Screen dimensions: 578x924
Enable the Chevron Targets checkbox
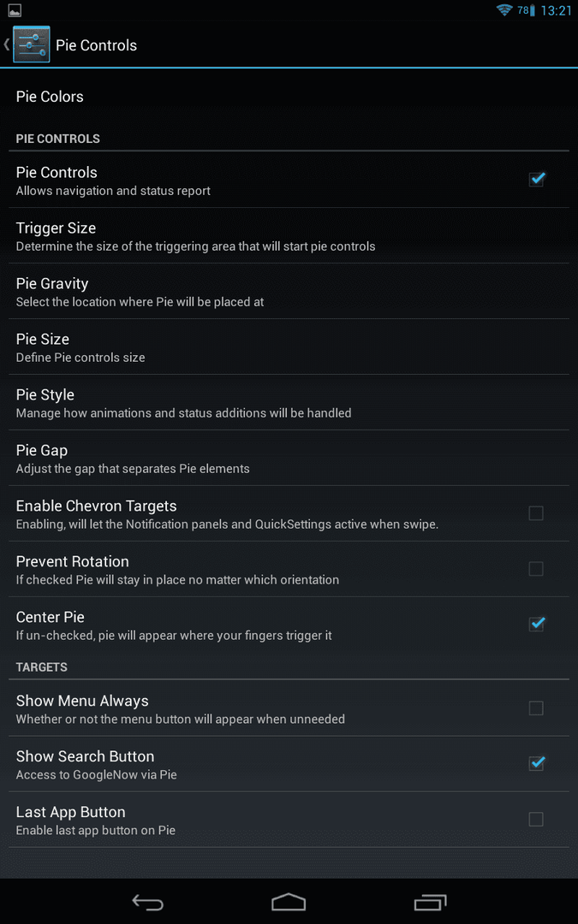(x=536, y=513)
